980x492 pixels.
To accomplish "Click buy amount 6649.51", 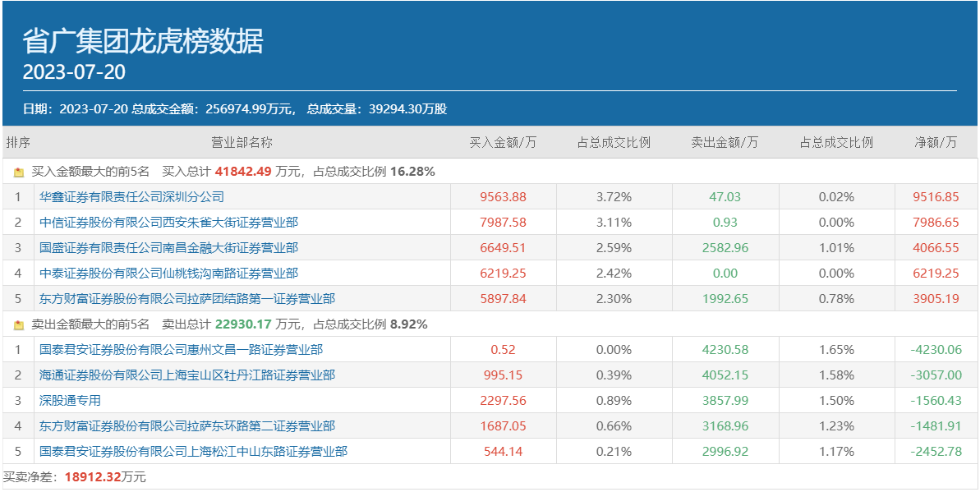I will coord(503,248).
